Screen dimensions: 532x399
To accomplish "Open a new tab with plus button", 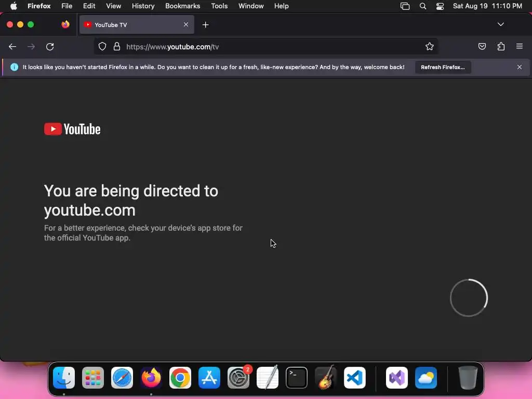I will point(205,25).
